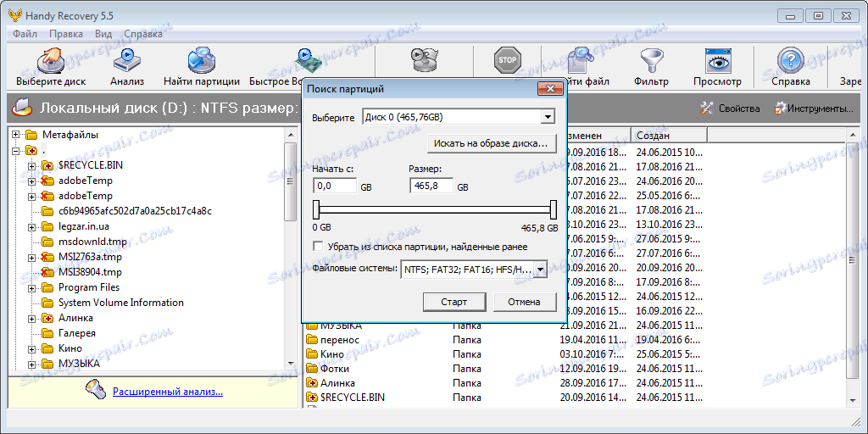Viewport: 868px width, 434px height.
Task: Expand the Алинка tree node
Action: (31, 319)
